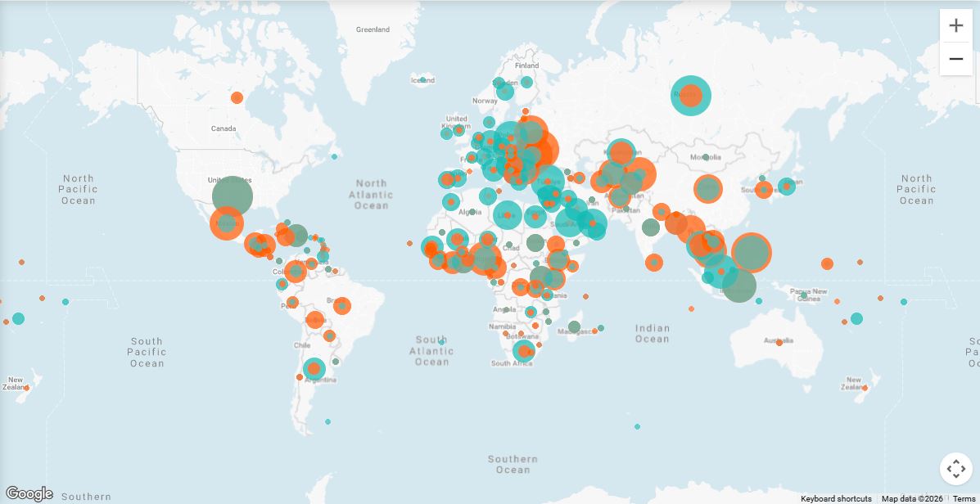Open the Terms link

[x=964, y=498]
